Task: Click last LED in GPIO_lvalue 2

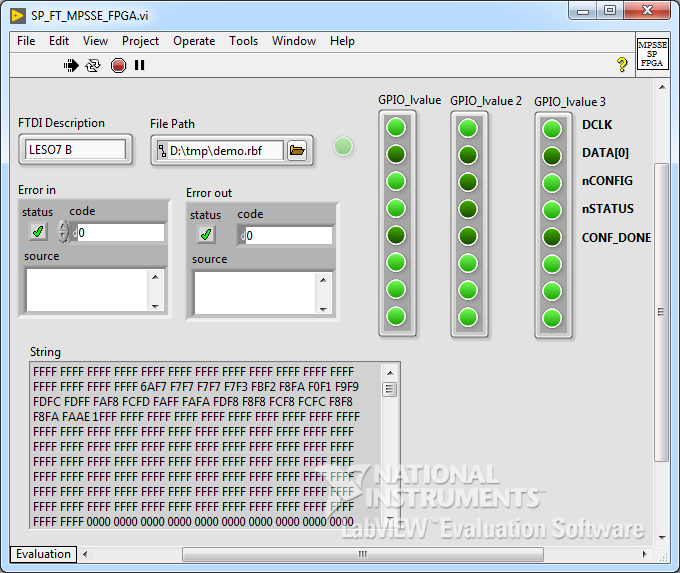Action: click(x=468, y=318)
